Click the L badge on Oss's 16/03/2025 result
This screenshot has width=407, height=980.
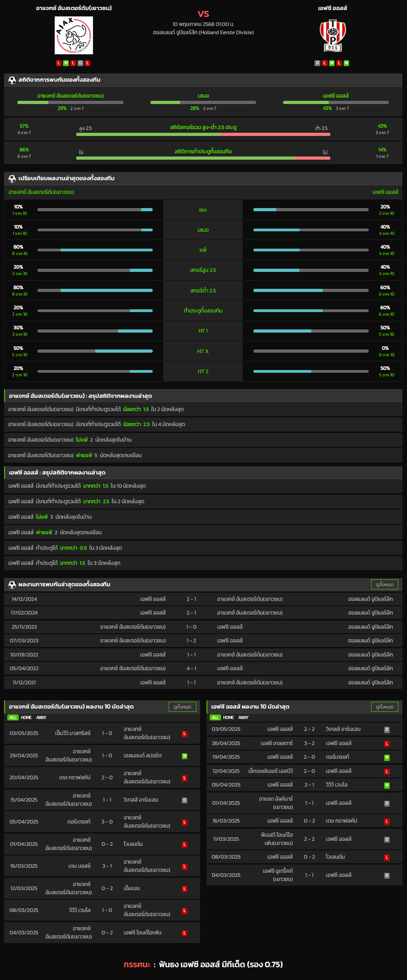[x=387, y=821]
